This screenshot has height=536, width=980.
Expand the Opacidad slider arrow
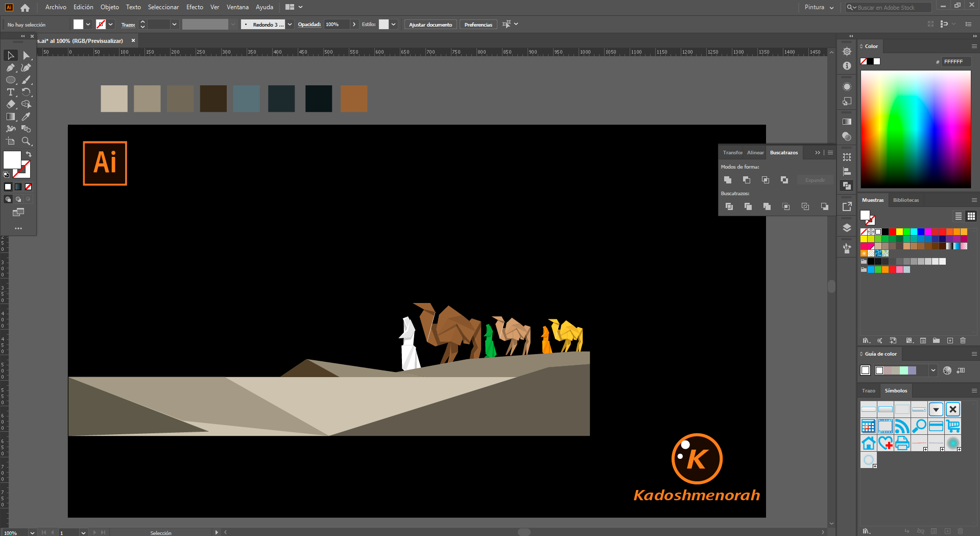click(354, 25)
